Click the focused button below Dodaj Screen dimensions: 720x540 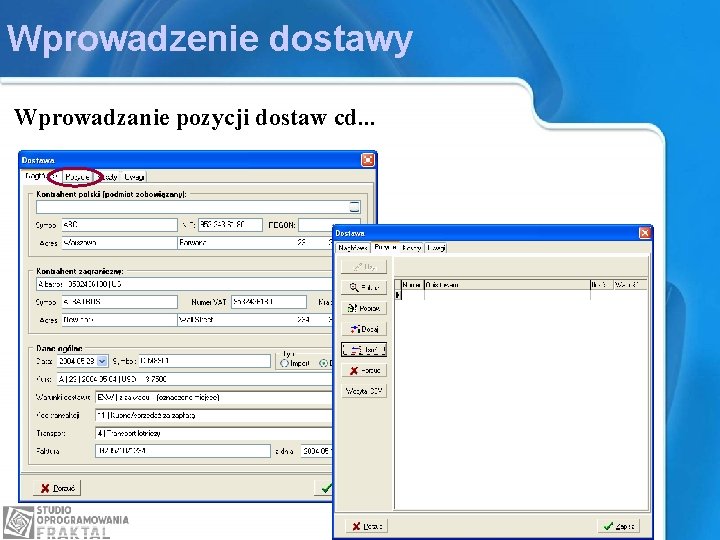pyautogui.click(x=364, y=350)
